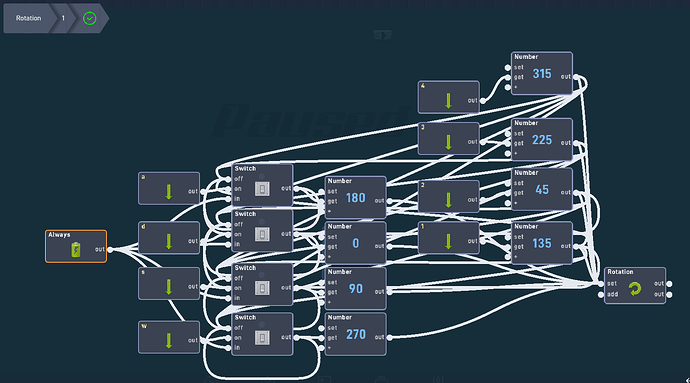Select the 'a' key press node arrow
690x383 pixels.
pos(169,192)
